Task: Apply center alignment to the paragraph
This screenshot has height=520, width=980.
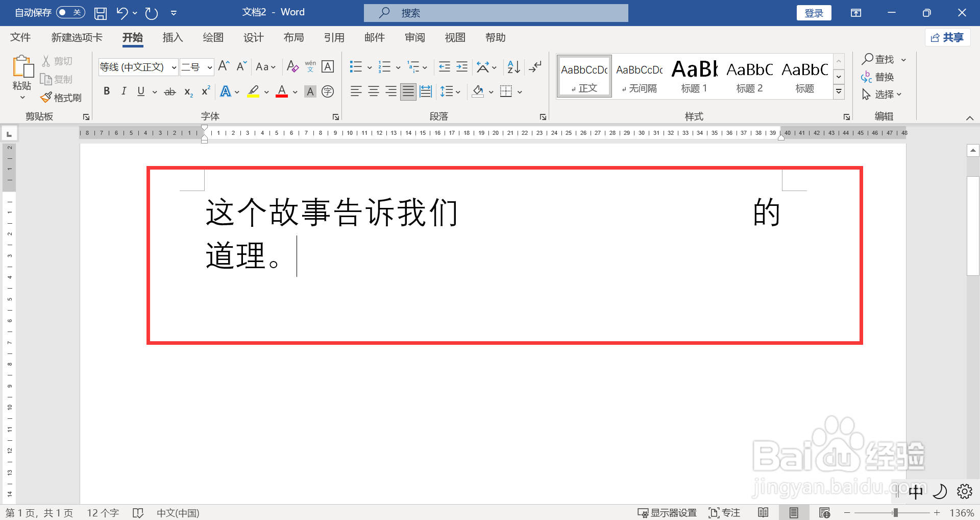Action: pyautogui.click(x=373, y=91)
